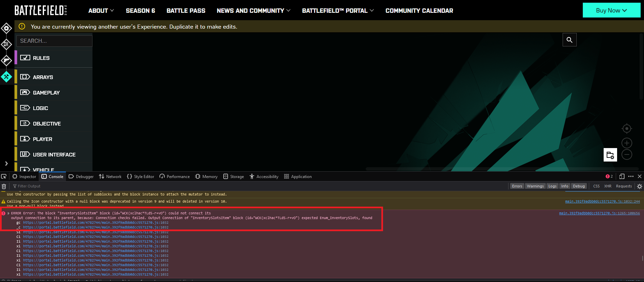Toggle the Errors filter in console
Image resolution: width=644 pixels, height=282 pixels.
[517, 186]
